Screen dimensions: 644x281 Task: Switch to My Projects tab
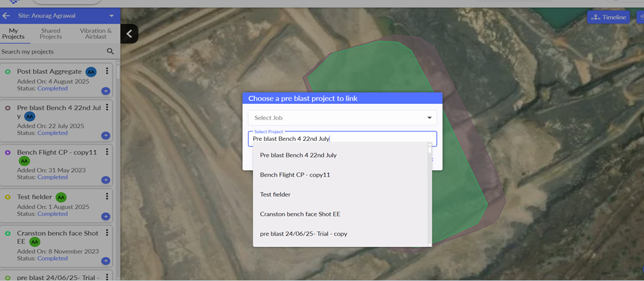click(13, 34)
